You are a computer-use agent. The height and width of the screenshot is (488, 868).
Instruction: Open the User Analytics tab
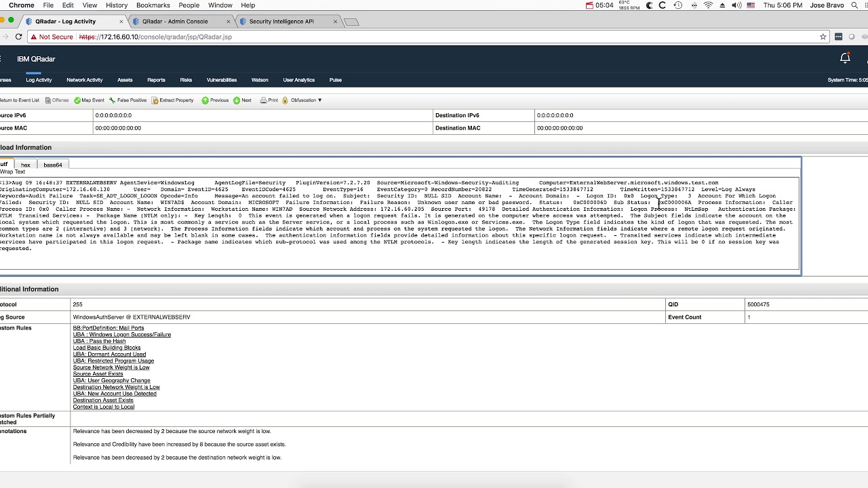[x=299, y=80]
